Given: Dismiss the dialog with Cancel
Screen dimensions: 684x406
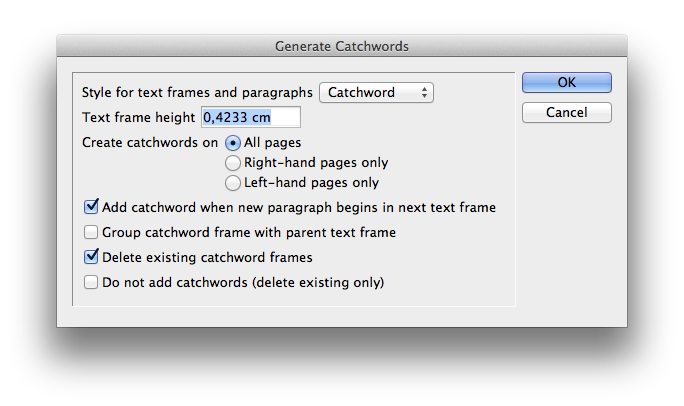Looking at the screenshot, I should (567, 113).
